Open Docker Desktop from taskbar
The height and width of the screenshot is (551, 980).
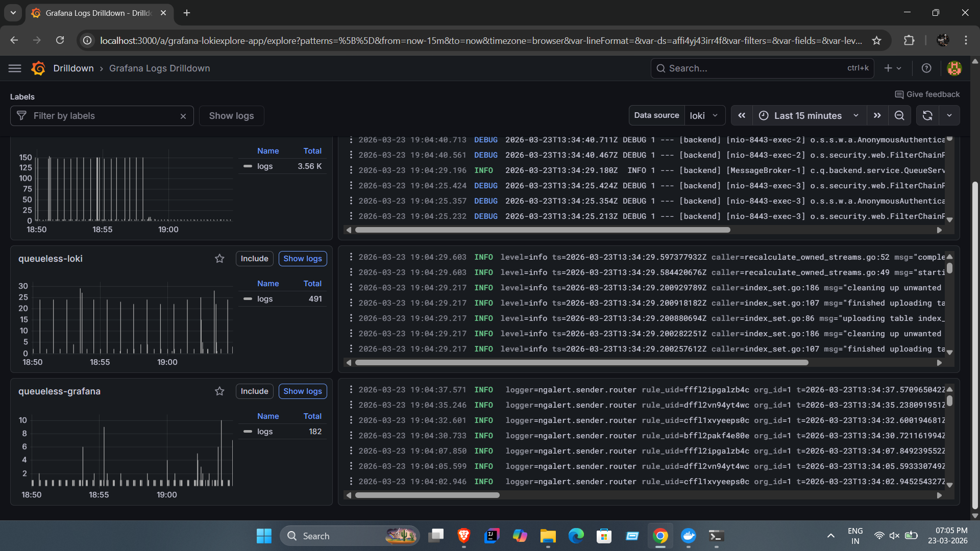pos(689,536)
